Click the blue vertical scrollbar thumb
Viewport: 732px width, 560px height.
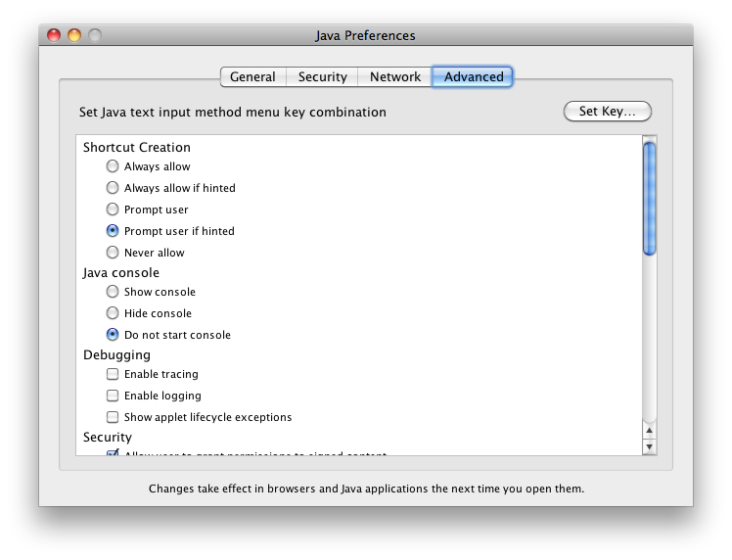coord(650,200)
